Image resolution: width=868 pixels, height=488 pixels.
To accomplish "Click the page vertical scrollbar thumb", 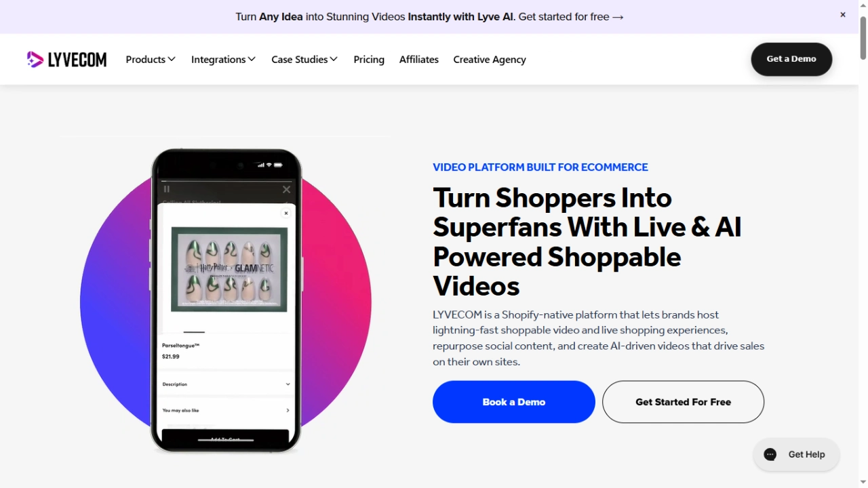I will [x=863, y=37].
